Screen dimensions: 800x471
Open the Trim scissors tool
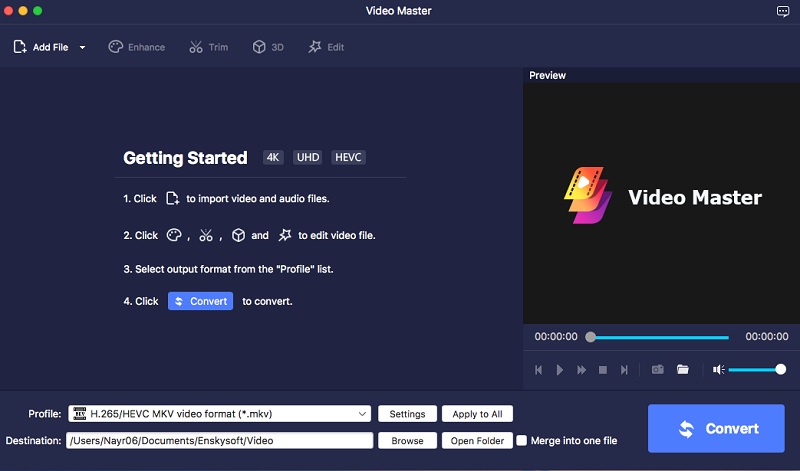pos(209,47)
